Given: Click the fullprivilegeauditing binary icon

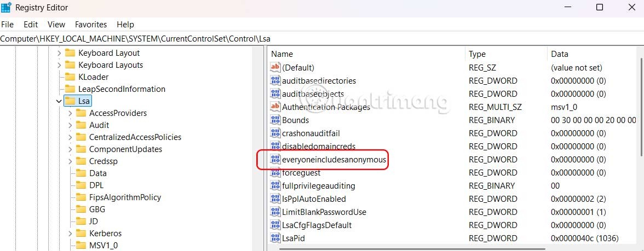Looking at the screenshot, I should pos(275,185).
